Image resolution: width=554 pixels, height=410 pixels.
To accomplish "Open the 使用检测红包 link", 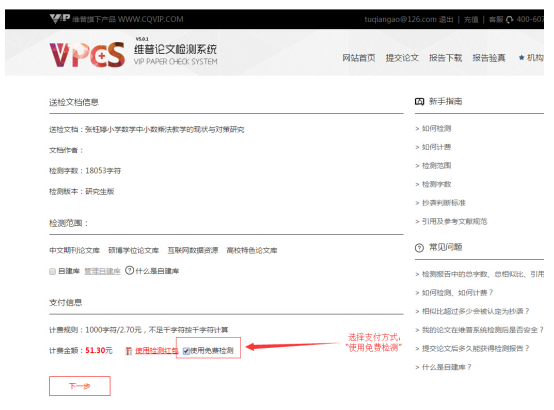I will 157,351.
